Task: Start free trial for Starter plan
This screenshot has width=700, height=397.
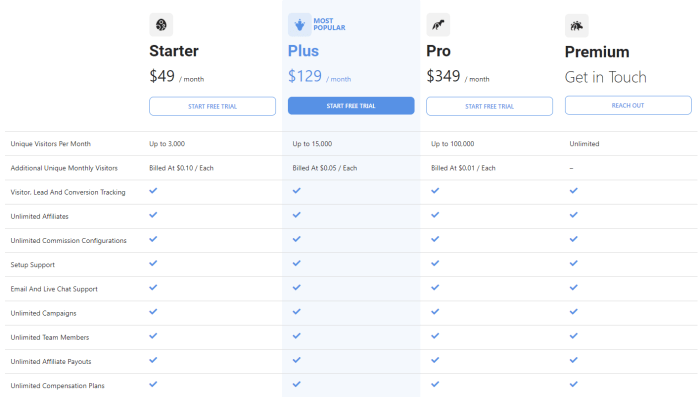Action: [x=212, y=106]
